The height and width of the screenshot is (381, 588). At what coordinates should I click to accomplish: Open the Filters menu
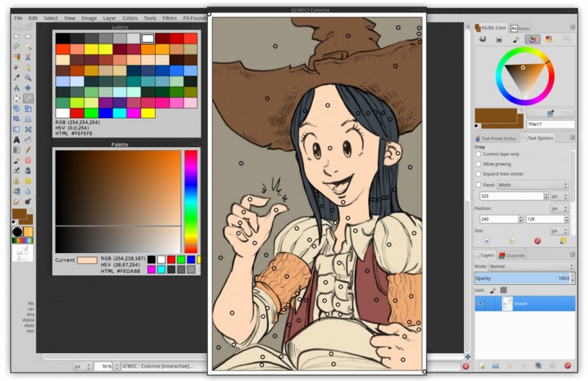(170, 18)
